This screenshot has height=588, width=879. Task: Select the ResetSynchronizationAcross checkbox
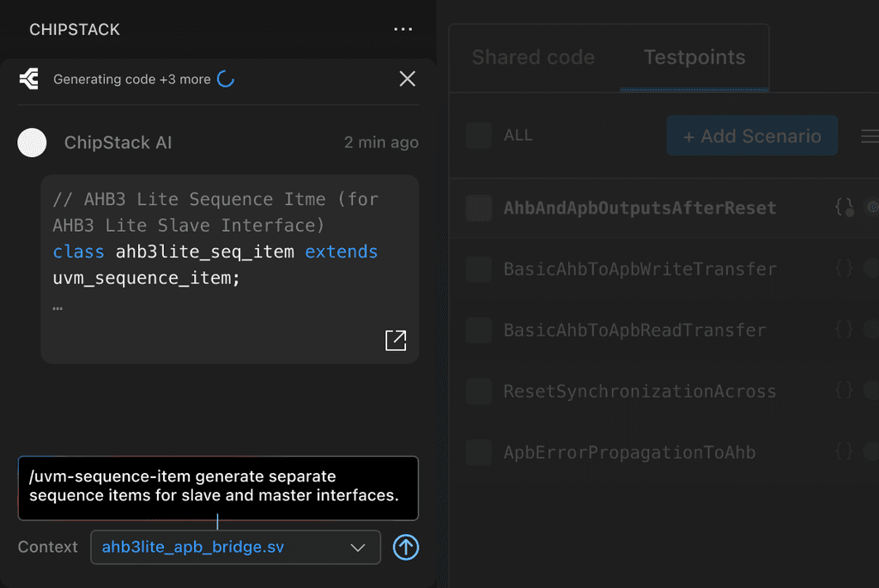tap(478, 391)
